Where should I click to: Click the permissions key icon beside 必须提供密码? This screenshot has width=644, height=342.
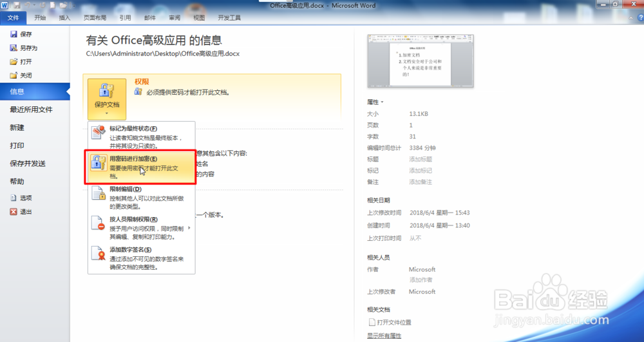click(x=138, y=91)
